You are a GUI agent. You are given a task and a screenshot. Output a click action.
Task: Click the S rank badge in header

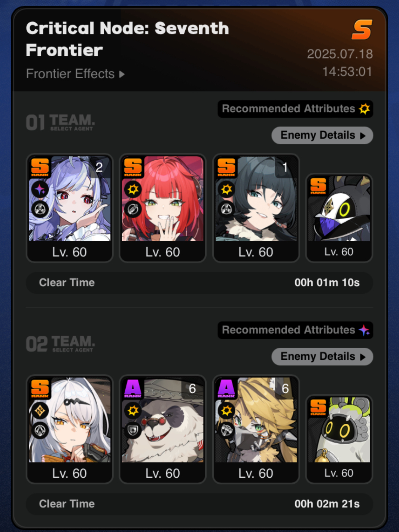pyautogui.click(x=362, y=30)
